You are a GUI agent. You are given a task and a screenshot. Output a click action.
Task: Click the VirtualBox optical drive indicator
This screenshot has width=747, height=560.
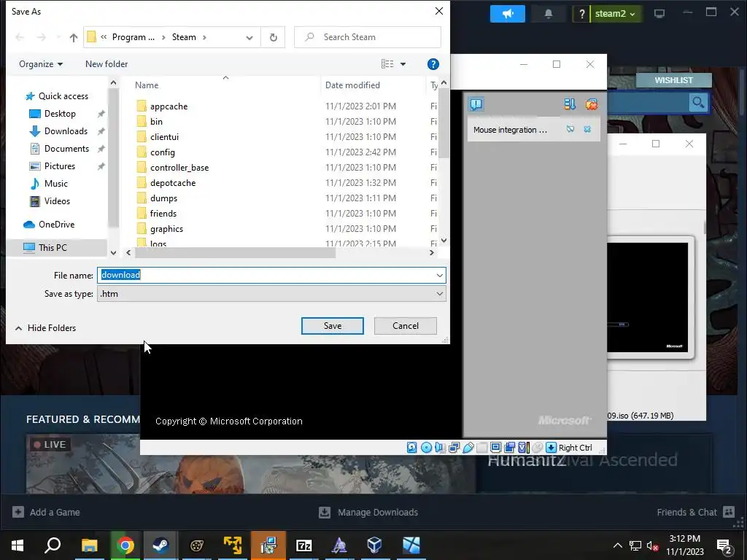point(426,448)
